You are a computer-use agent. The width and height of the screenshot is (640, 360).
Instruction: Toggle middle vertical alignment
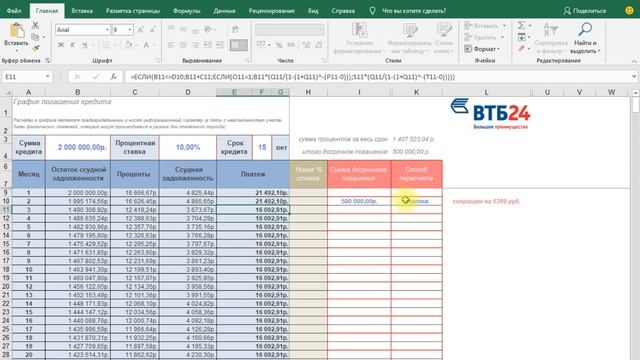(x=183, y=29)
